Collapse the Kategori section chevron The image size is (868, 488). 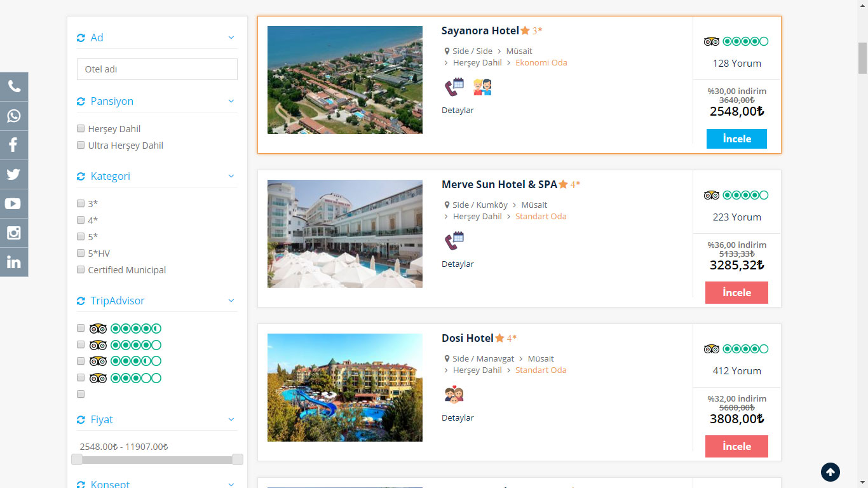(231, 176)
